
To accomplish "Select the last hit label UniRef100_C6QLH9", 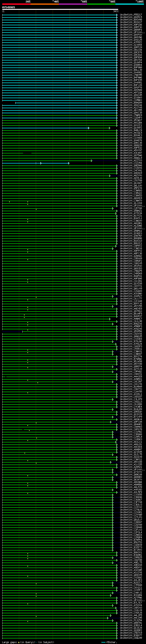I will [131, 638].
